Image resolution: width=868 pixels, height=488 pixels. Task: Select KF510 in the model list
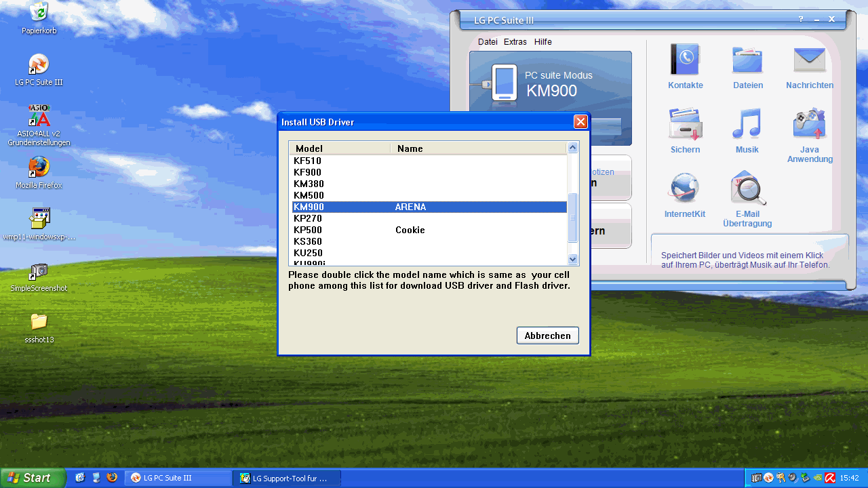coord(429,161)
